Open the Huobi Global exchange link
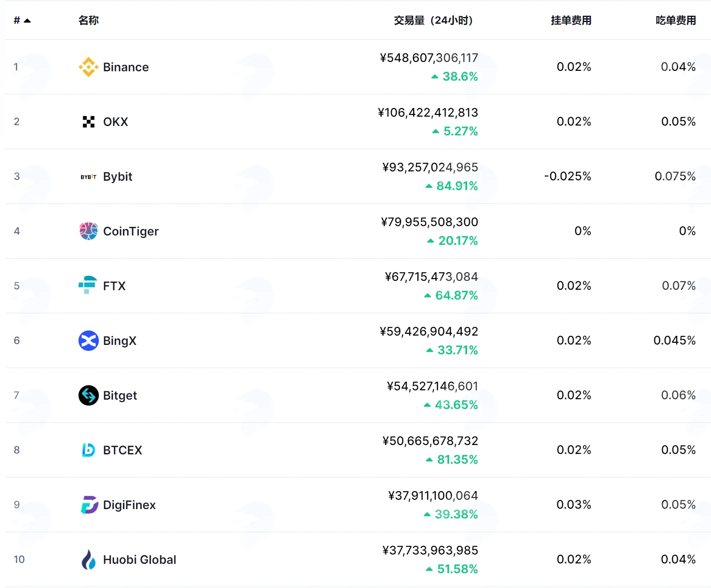711x588 pixels. point(140,560)
